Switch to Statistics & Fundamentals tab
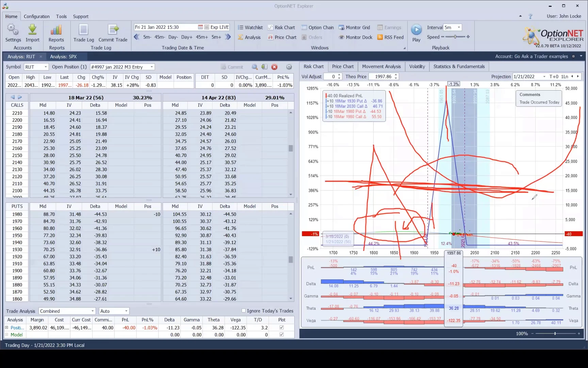Viewport: 588px width, 368px height. 459,66
